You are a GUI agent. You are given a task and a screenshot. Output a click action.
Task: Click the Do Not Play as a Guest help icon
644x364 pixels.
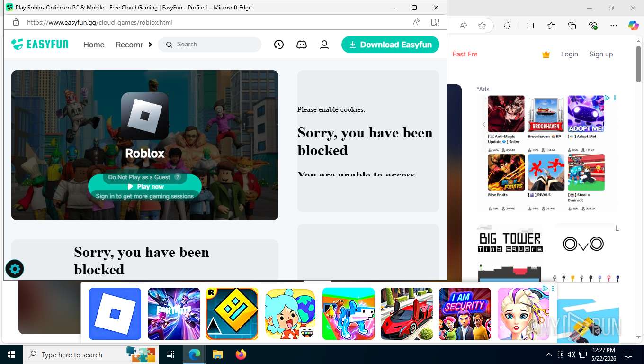[x=178, y=177]
